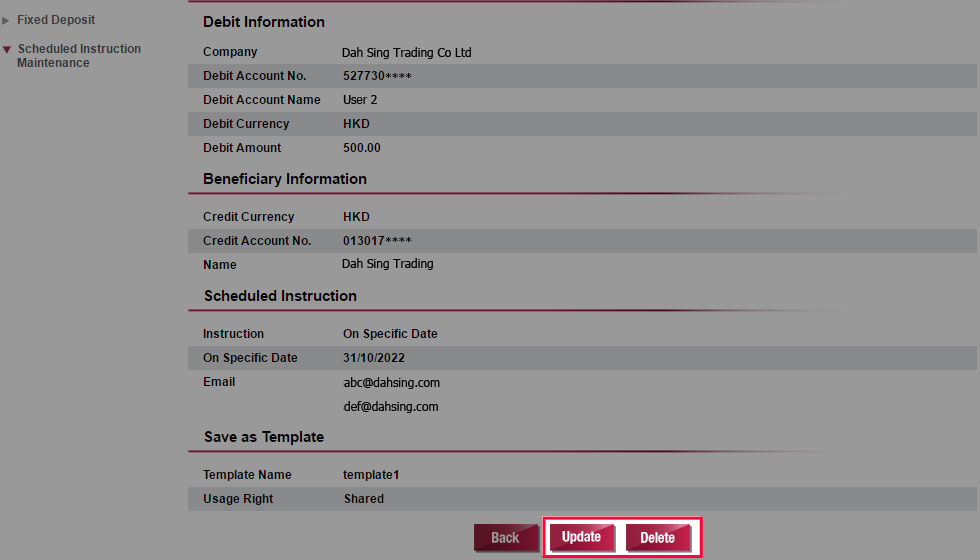Screen dimensions: 980x560
Task: Select debit account number 527730****
Action: [x=377, y=76]
